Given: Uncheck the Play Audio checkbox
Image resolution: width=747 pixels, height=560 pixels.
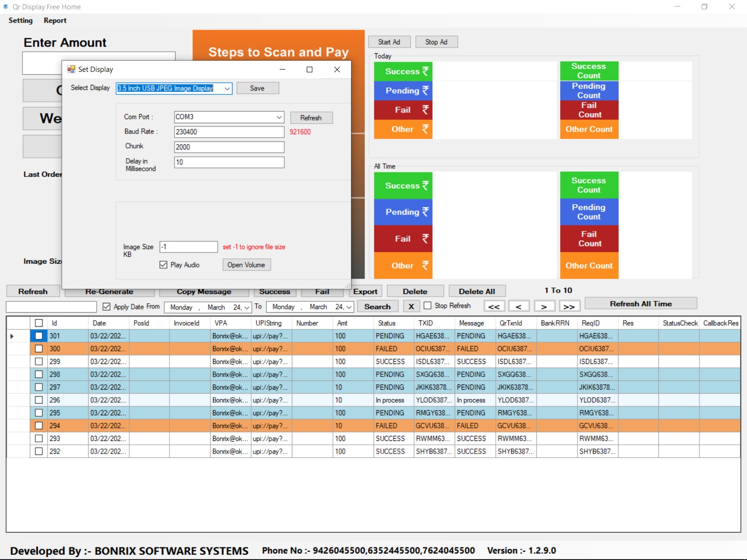Looking at the screenshot, I should tap(163, 265).
